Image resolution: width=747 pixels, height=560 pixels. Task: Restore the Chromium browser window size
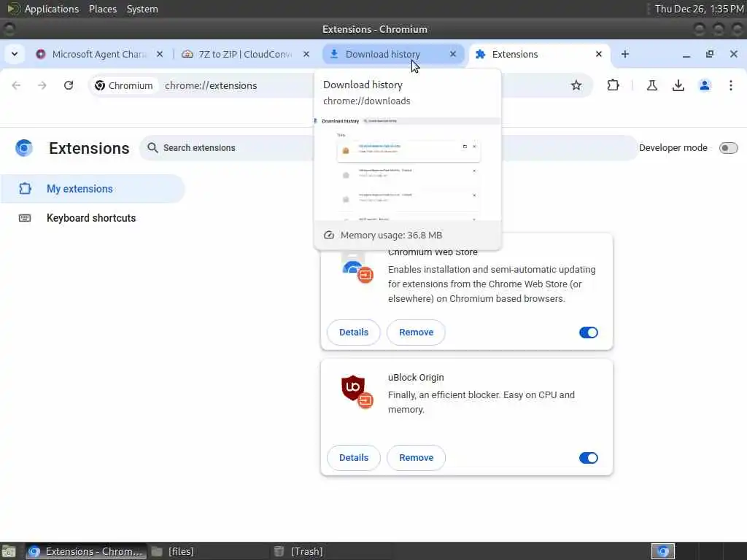pos(710,54)
